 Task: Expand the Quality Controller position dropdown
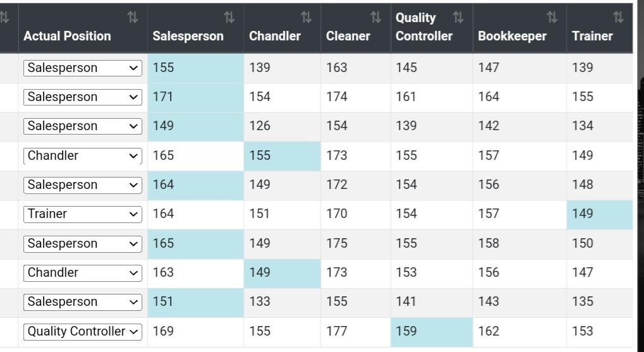[x=83, y=332]
